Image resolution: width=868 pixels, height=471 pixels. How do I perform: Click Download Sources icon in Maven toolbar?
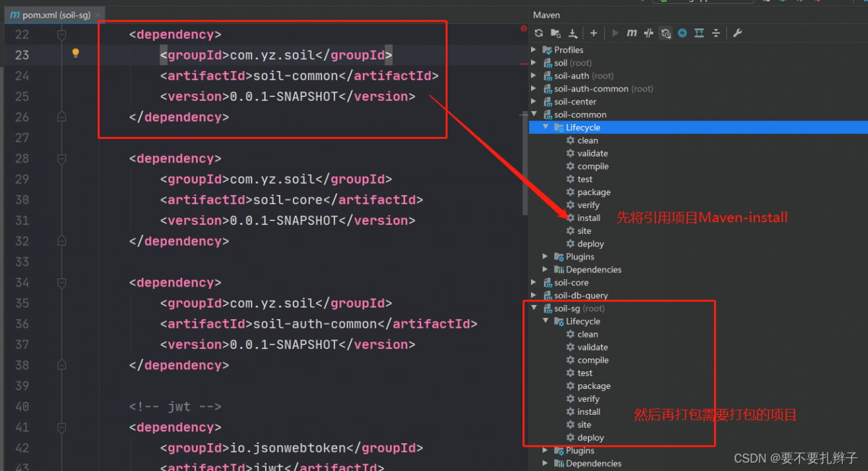click(x=573, y=33)
